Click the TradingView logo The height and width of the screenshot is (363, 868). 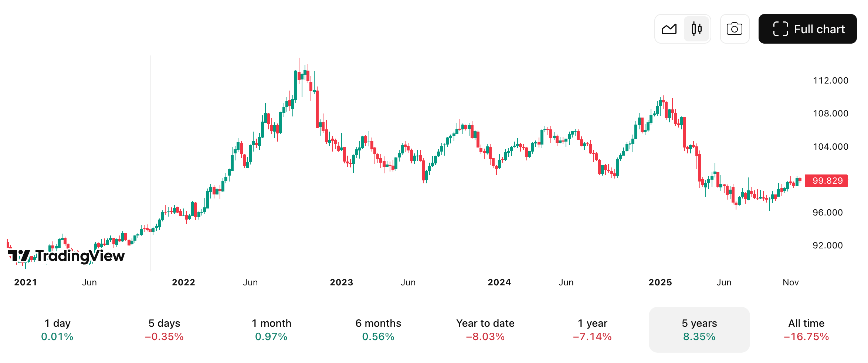coord(67,256)
